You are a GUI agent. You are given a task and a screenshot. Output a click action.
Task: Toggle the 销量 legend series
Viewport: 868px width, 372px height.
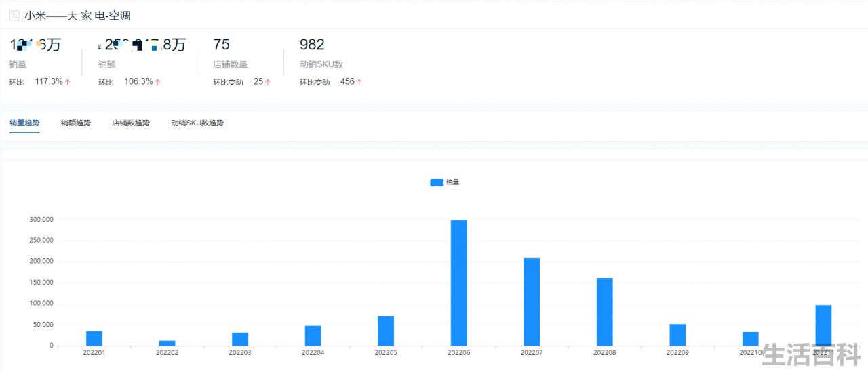click(x=445, y=182)
